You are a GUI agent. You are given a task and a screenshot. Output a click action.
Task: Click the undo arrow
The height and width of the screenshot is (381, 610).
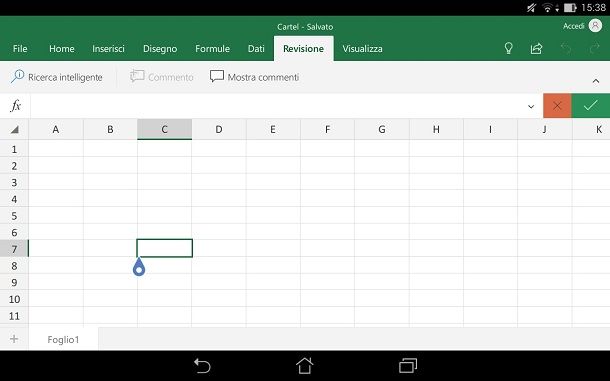coord(566,49)
